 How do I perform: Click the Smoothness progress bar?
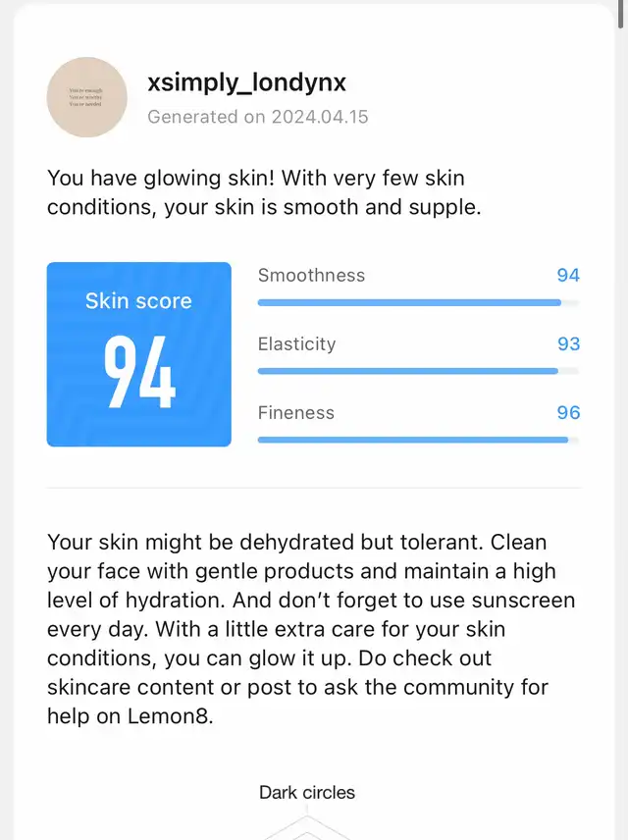pyautogui.click(x=418, y=302)
